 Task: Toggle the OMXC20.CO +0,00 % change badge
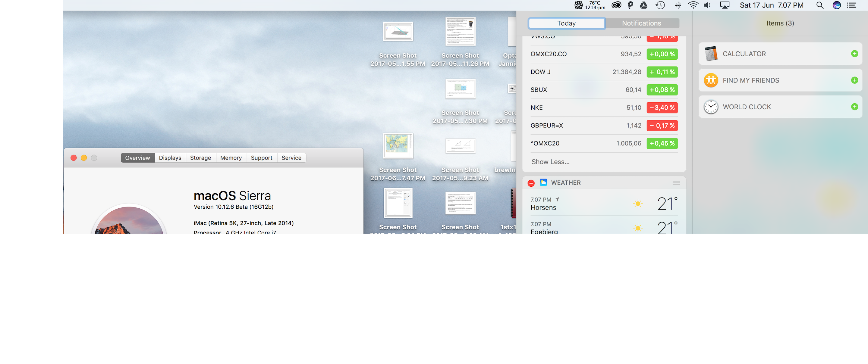tap(662, 54)
